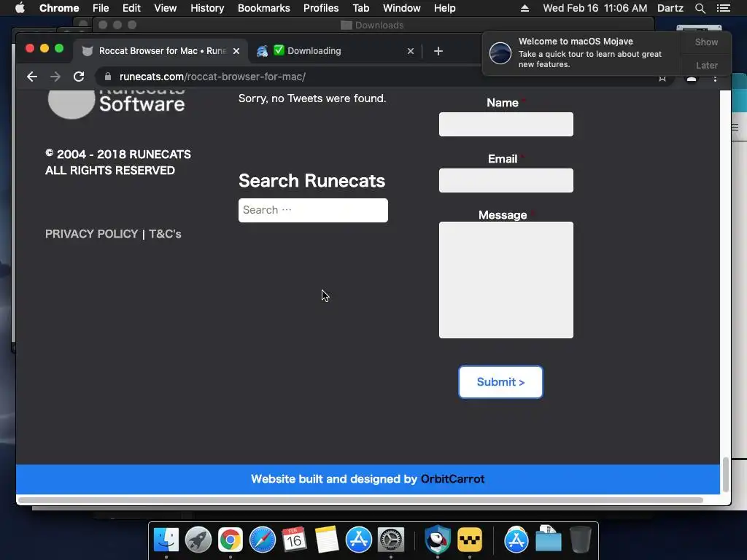Open the App Store icon left of Downloads folder
This screenshot has width=747, height=560.
tap(516, 540)
